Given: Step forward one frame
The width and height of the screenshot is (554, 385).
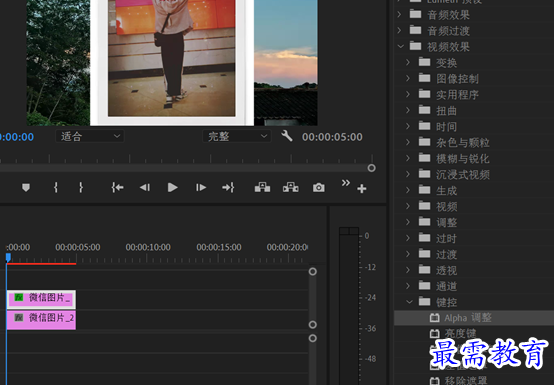Looking at the screenshot, I should (x=201, y=187).
